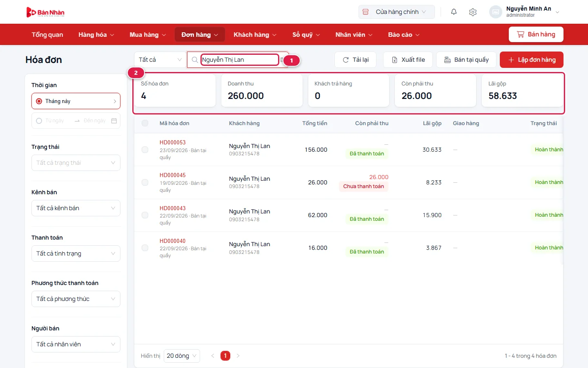The height and width of the screenshot is (368, 588).
Task: Go to next page arrow
Action: pyautogui.click(x=238, y=356)
